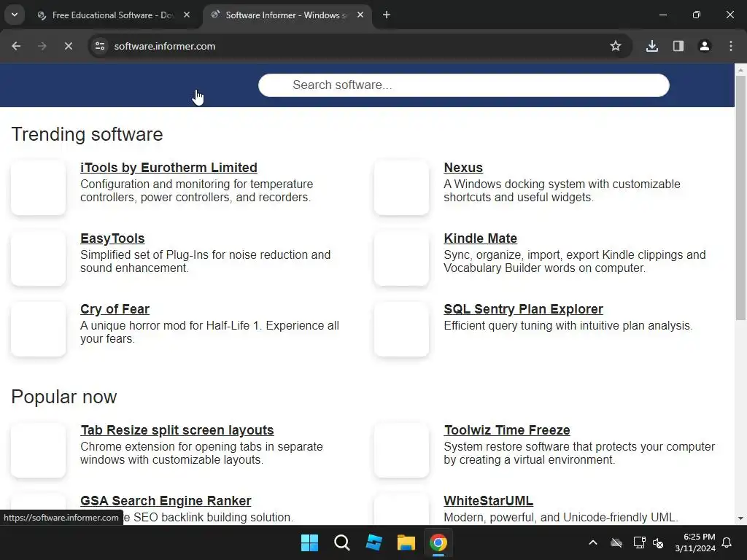Image resolution: width=747 pixels, height=560 pixels.
Task: Click the muted volume tray icon
Action: [x=659, y=542]
